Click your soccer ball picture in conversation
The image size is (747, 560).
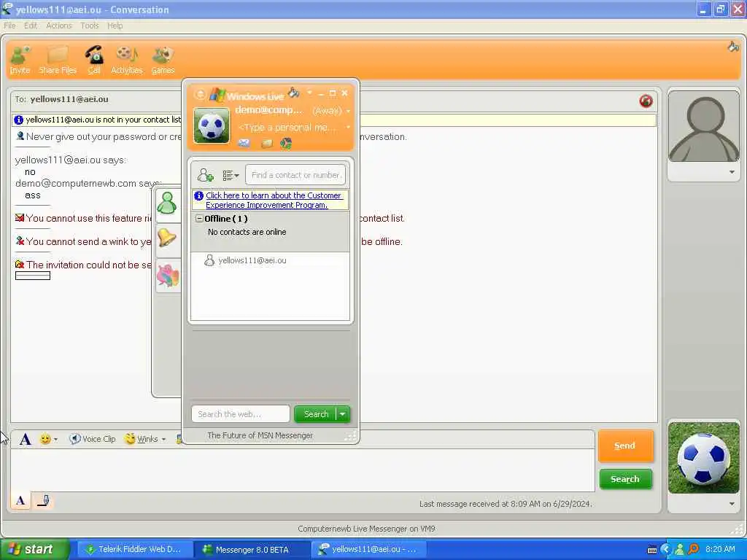(x=704, y=458)
